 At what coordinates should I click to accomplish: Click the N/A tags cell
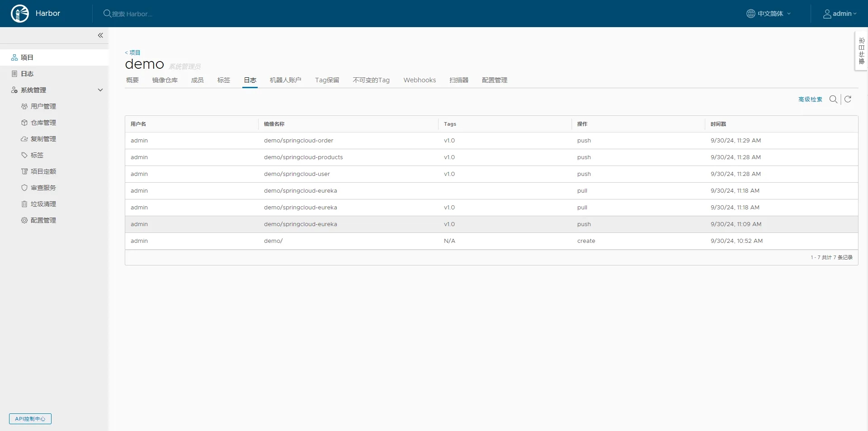(449, 241)
